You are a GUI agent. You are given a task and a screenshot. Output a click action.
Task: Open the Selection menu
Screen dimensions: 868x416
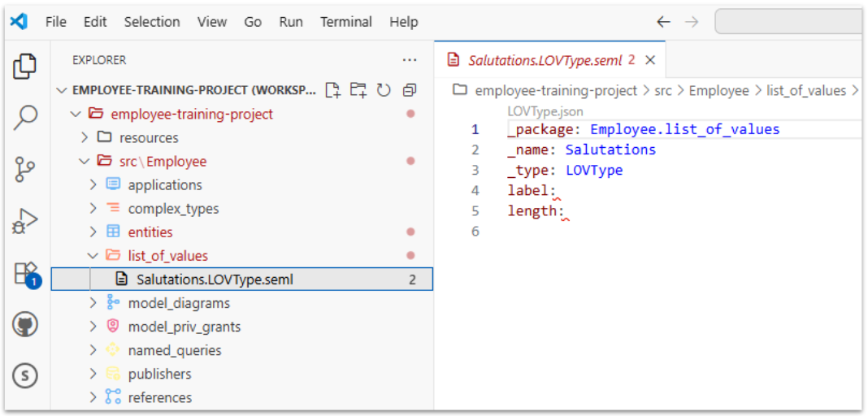coord(152,22)
